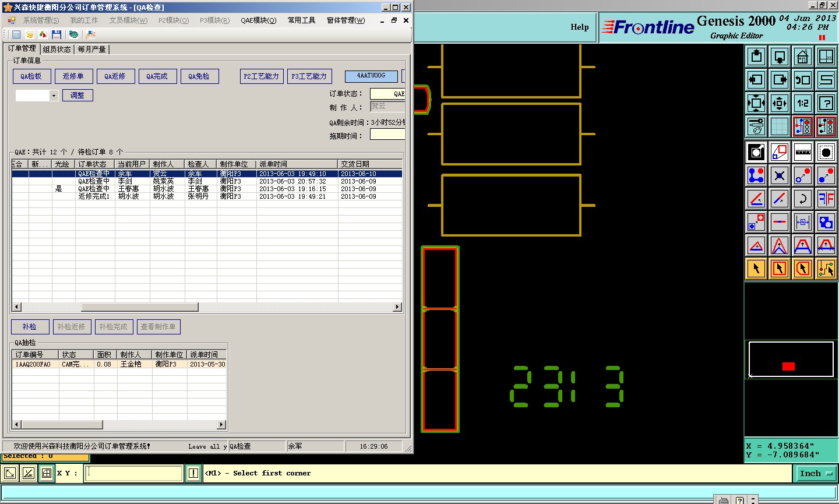Viewport: 839px width, 504px height.
Task: Click the QA抽检 table right scroll arrow
Action: pyautogui.click(x=221, y=425)
